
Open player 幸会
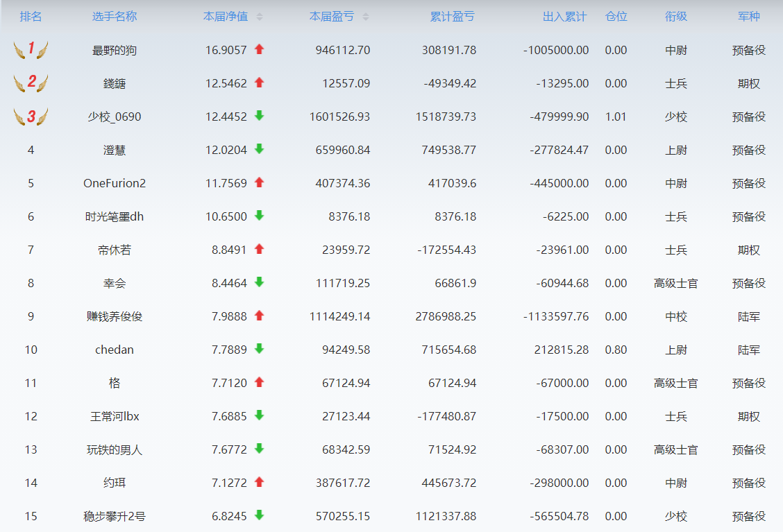click(115, 284)
